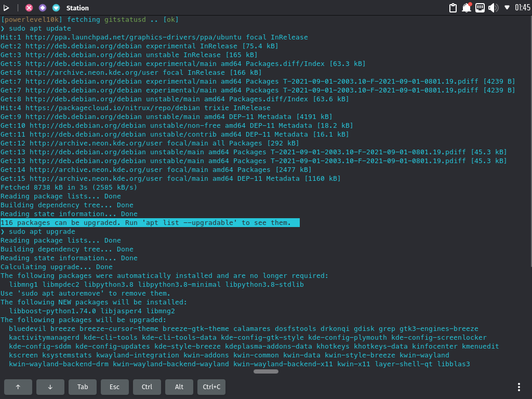The image size is (532, 399).
Task: Open the clipboard manager in the status bar
Action: [453, 8]
